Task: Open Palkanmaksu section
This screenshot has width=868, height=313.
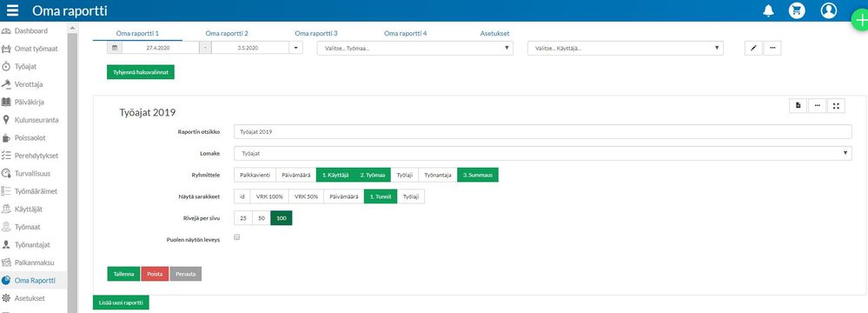Action: 35,262
